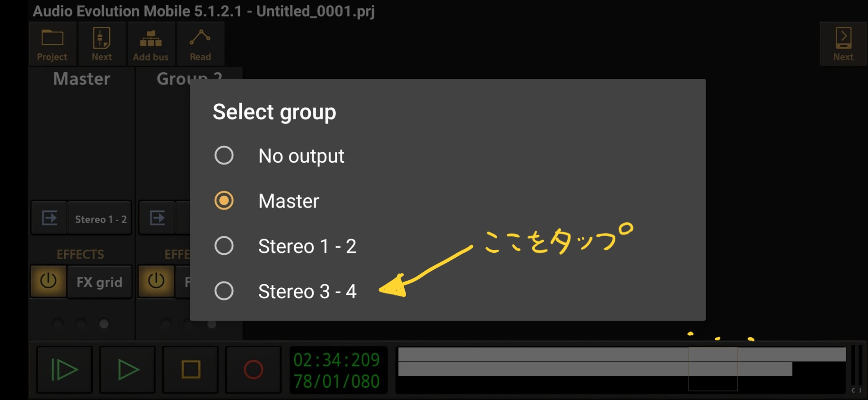
Task: Toggle Group 2 effects power button
Action: [x=156, y=281]
